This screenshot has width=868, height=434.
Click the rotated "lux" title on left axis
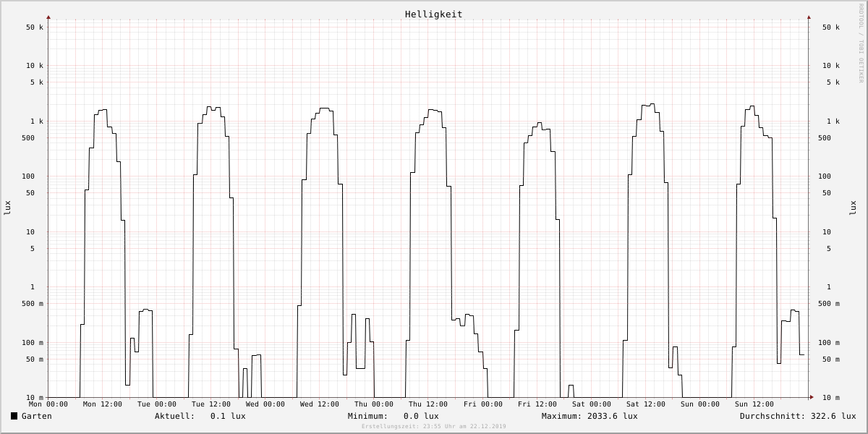[x=7, y=208]
